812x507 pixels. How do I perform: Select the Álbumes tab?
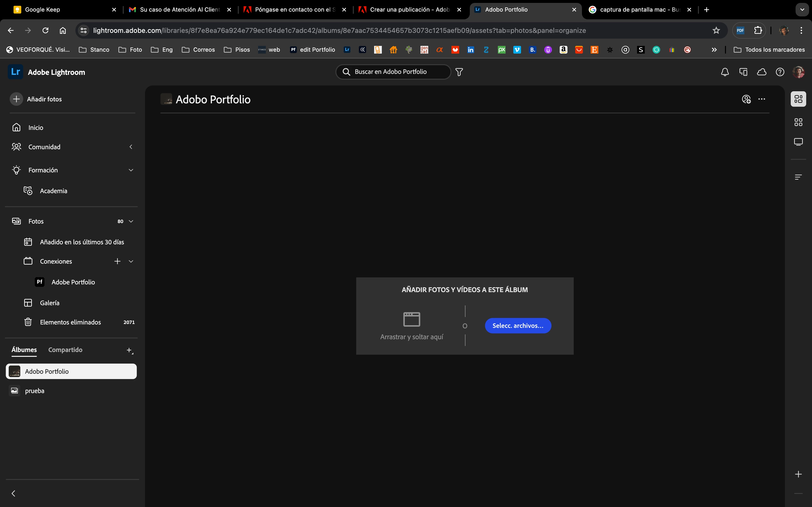tap(24, 350)
